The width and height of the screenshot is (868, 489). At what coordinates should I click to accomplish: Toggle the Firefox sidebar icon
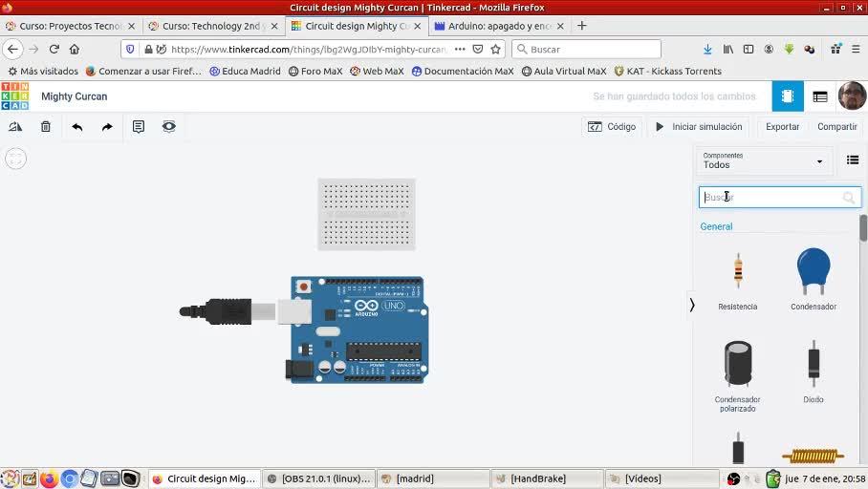tap(749, 50)
